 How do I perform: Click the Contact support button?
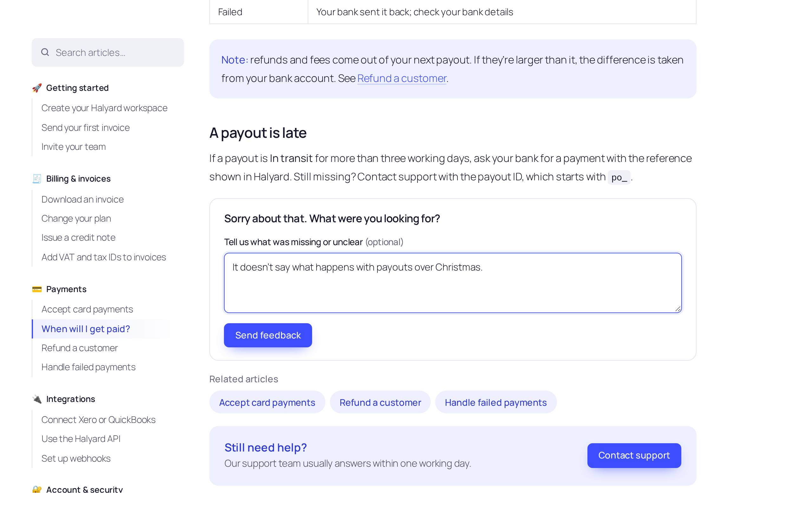click(634, 455)
